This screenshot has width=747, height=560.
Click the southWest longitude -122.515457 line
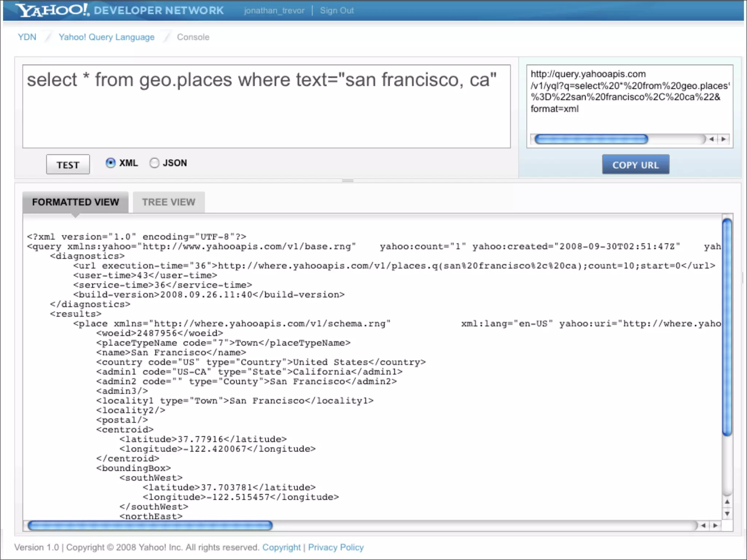coord(241,497)
